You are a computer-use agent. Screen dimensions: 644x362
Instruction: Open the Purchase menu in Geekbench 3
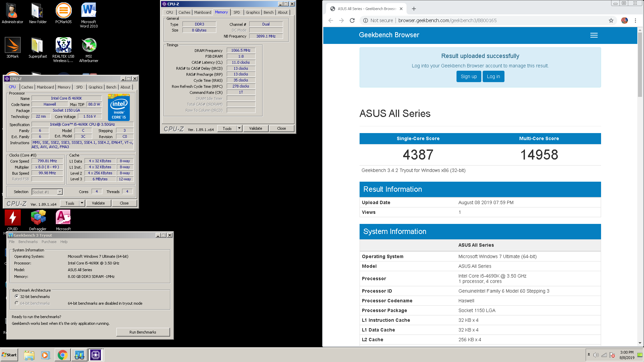pyautogui.click(x=49, y=242)
